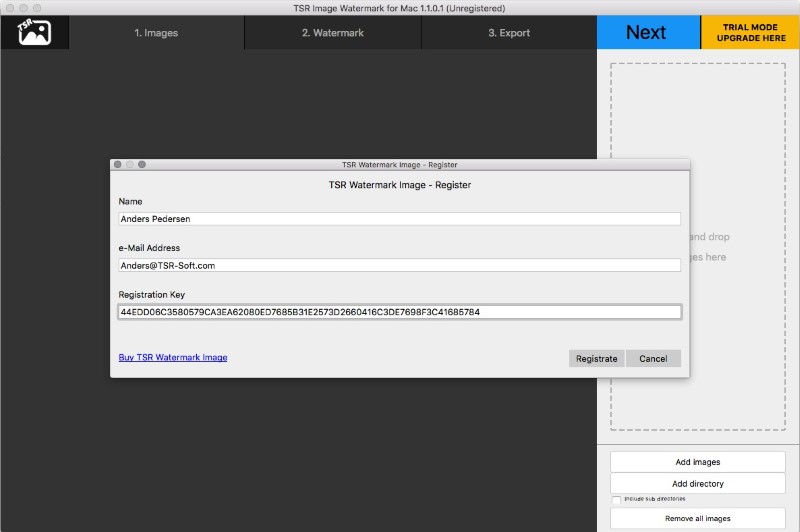Click the TSR logo icon

click(x=34, y=32)
